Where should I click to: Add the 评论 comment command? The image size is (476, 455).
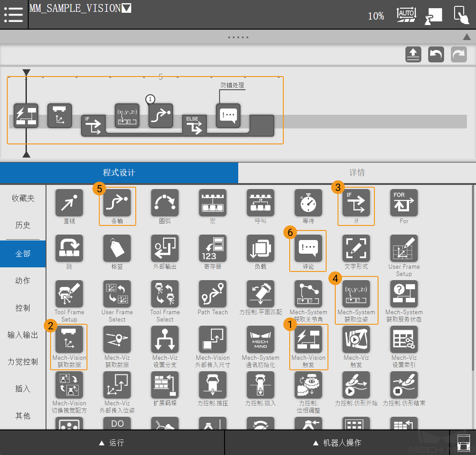(x=308, y=249)
